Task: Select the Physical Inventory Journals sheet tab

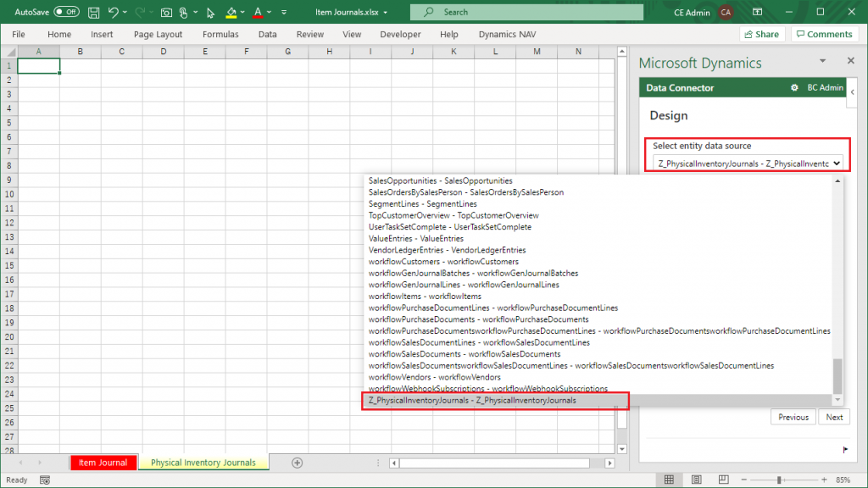Action: pyautogui.click(x=203, y=463)
